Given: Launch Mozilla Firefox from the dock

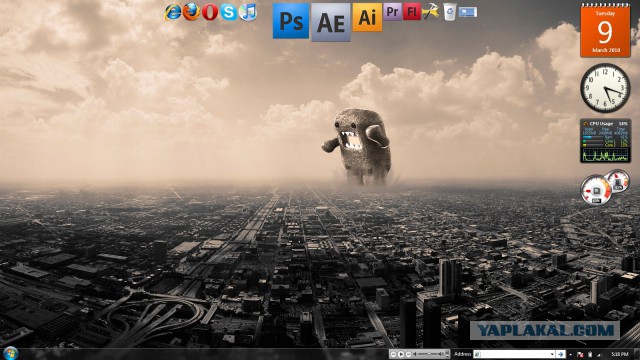Looking at the screenshot, I should click(x=191, y=11).
